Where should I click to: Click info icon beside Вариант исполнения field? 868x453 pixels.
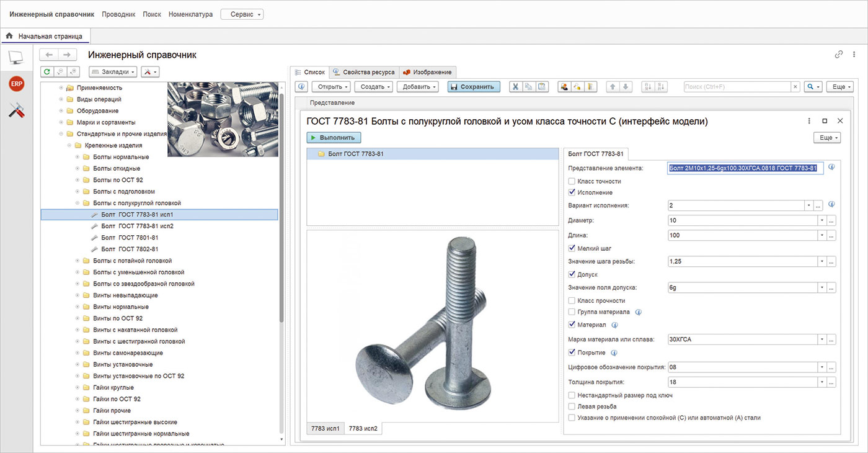click(831, 204)
